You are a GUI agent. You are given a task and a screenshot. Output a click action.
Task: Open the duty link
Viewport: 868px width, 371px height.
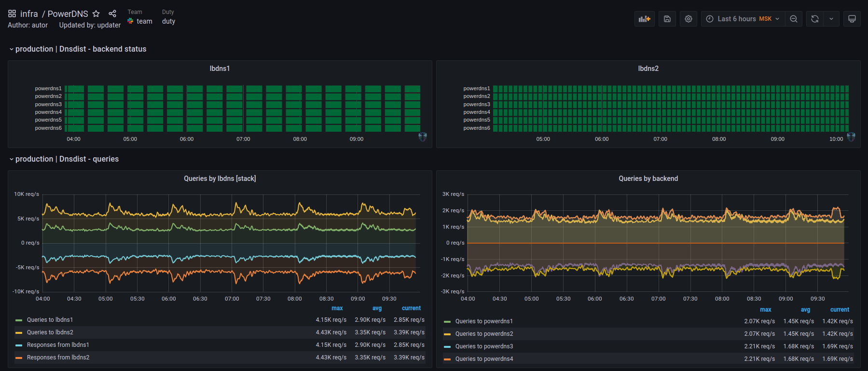click(x=168, y=21)
